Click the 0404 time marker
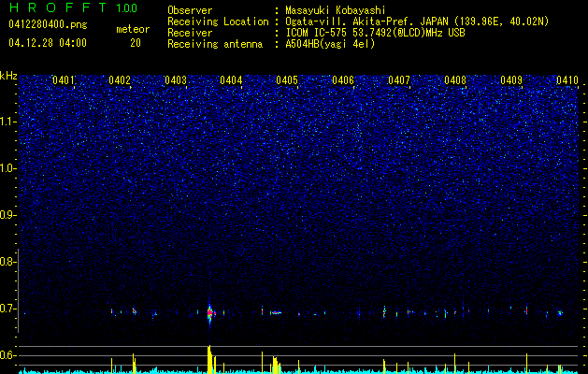 pos(231,79)
